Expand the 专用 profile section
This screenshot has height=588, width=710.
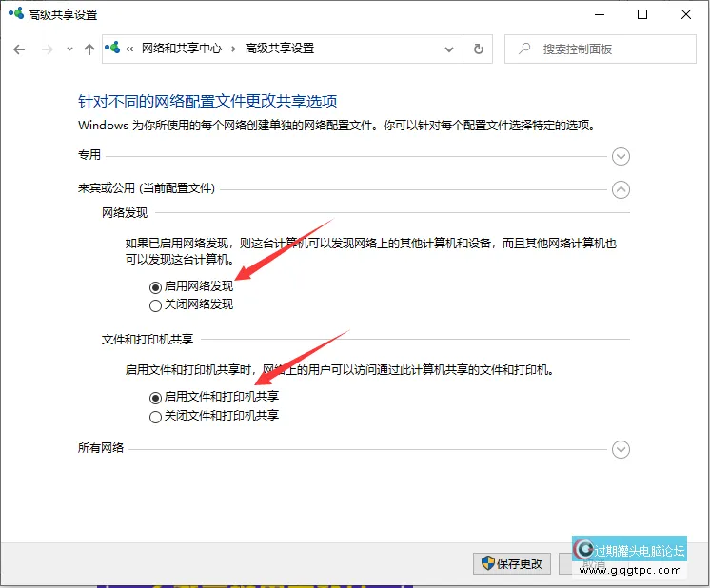coord(621,156)
